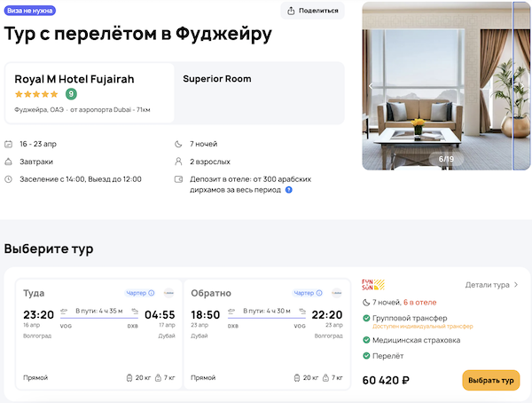Click the five-star hotel rating
This screenshot has width=532, height=403.
point(36,94)
